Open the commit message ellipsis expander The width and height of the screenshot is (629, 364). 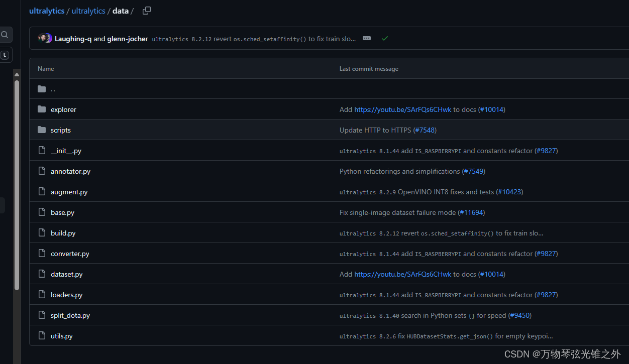pos(367,38)
